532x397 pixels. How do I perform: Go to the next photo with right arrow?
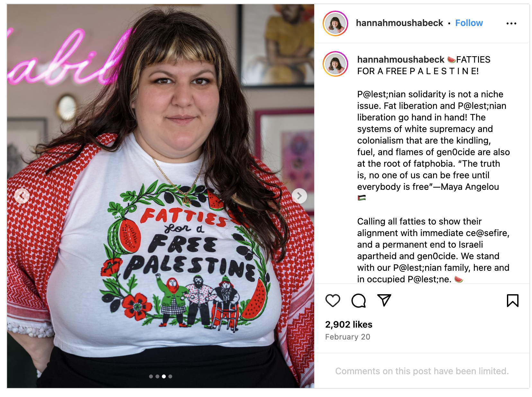point(299,196)
